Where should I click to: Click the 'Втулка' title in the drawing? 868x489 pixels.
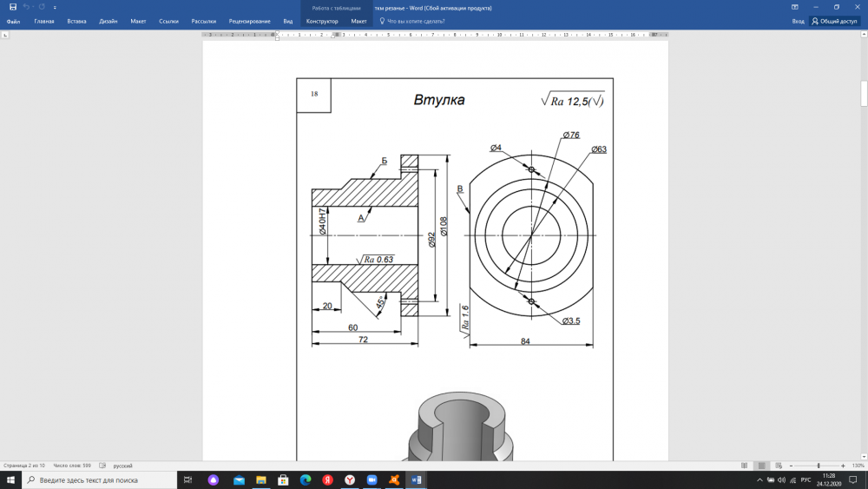click(x=439, y=100)
